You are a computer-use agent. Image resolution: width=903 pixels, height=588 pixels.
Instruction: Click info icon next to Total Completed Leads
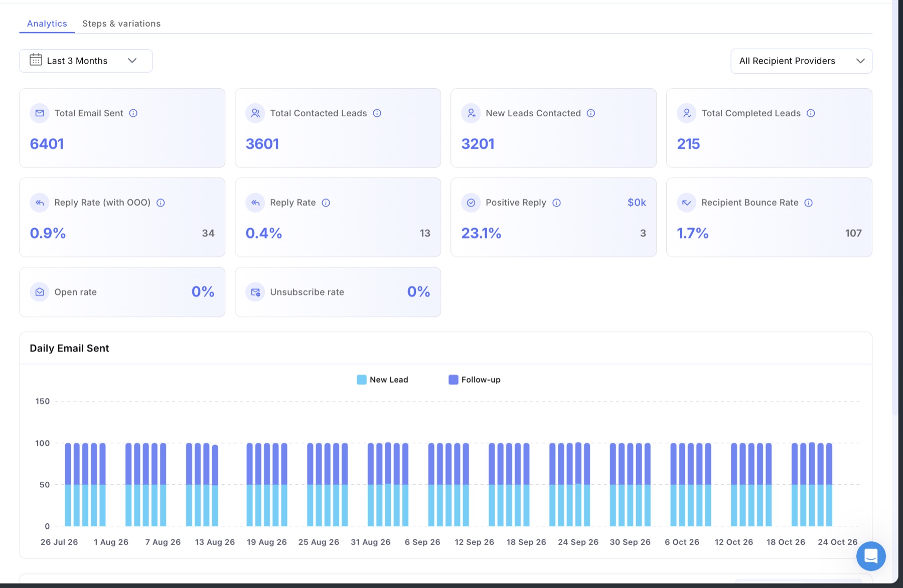pos(811,113)
